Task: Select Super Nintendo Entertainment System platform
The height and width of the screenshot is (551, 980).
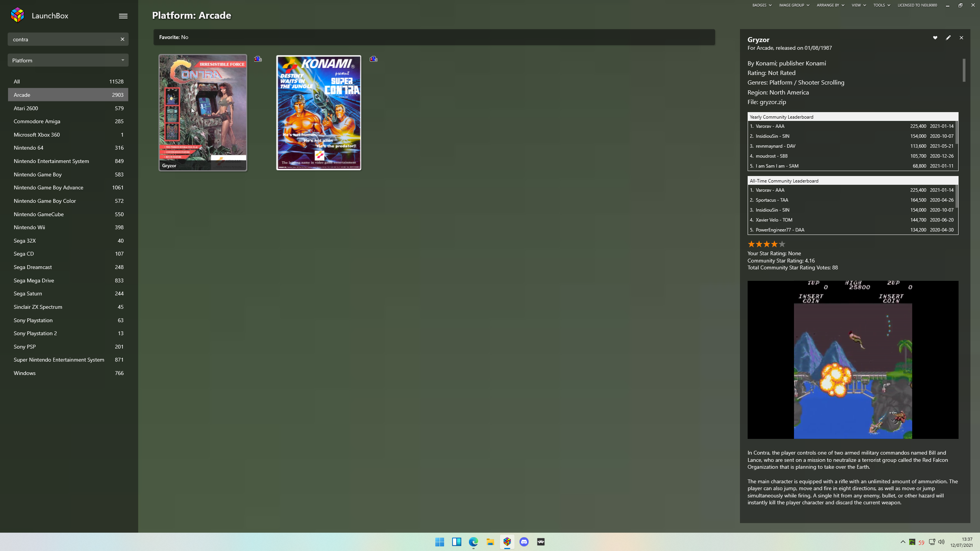Action: click(x=68, y=360)
